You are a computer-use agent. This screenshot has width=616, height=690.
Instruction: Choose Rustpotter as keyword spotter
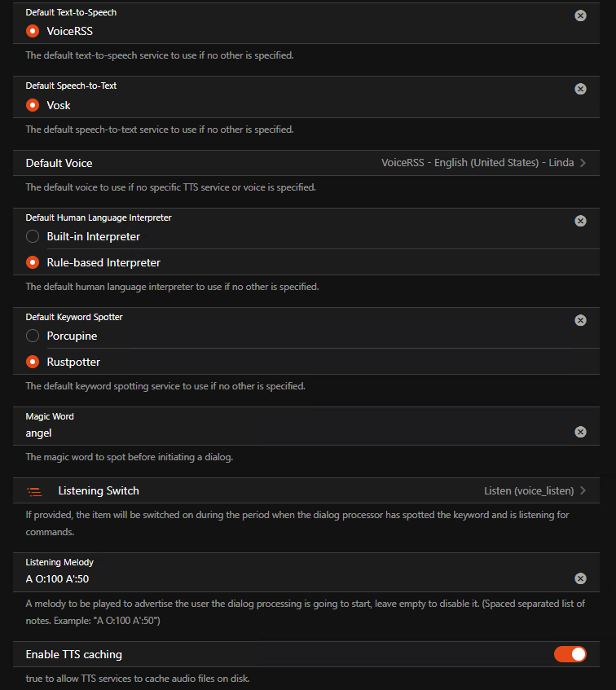point(33,362)
